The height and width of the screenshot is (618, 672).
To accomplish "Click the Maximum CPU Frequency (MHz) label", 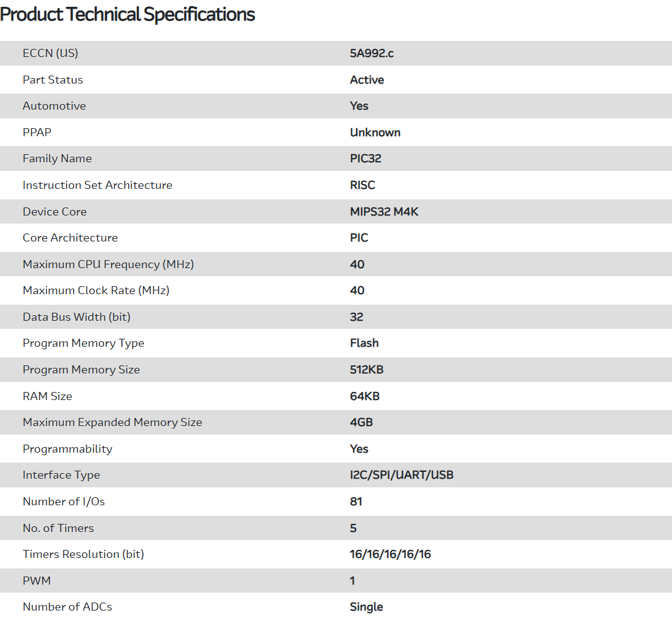I will point(108,264).
